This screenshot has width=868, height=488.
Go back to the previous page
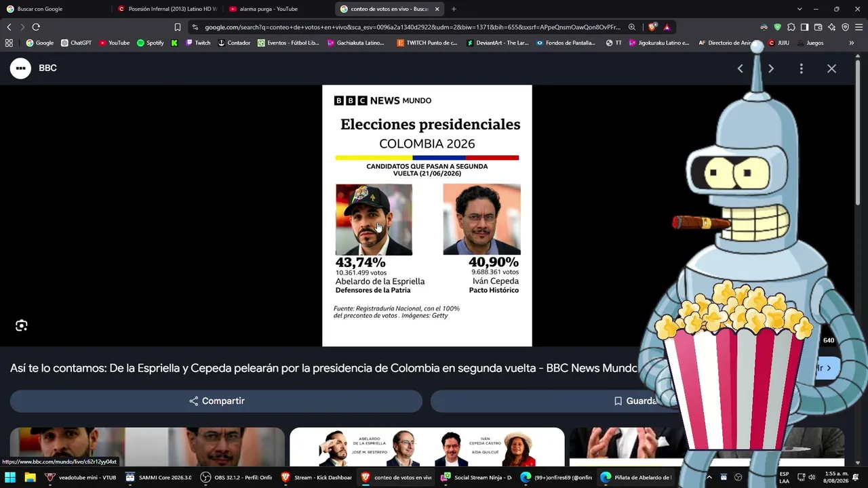[x=9, y=27]
